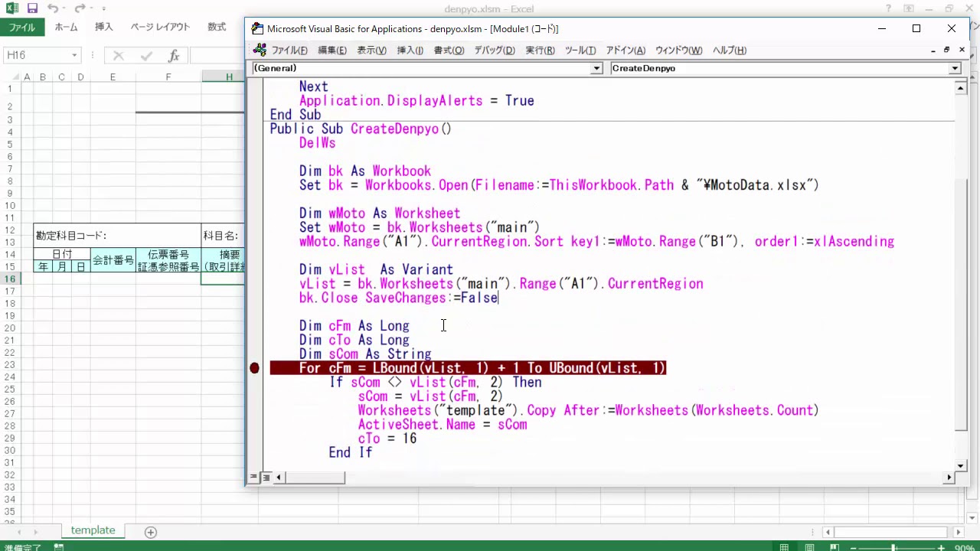Viewport: 980px width, 551px height.
Task: Click the Excel icon beside the VBA ファイル menu
Action: tap(260, 51)
